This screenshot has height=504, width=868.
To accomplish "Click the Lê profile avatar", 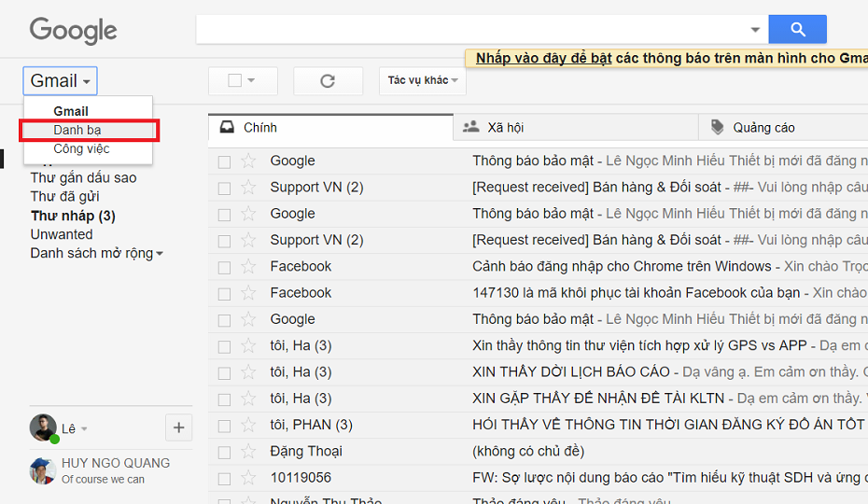I will [43, 427].
